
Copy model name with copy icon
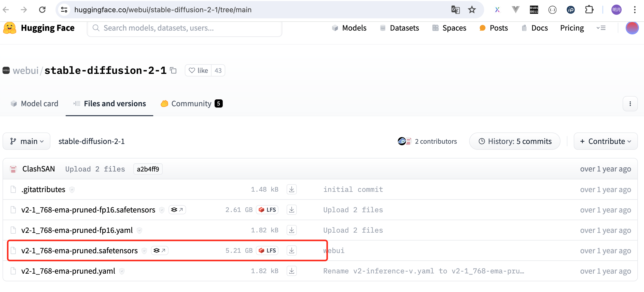173,70
